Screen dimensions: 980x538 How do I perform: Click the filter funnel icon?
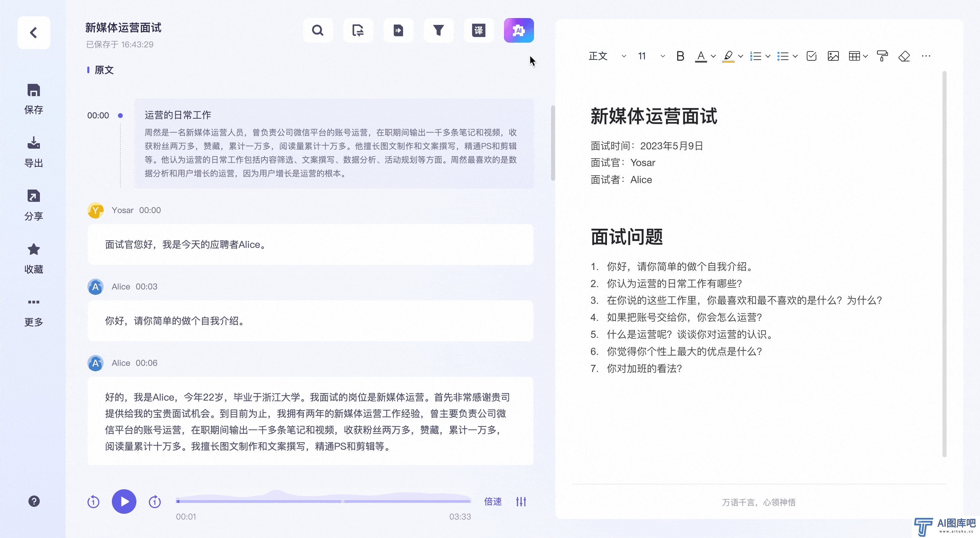click(438, 30)
